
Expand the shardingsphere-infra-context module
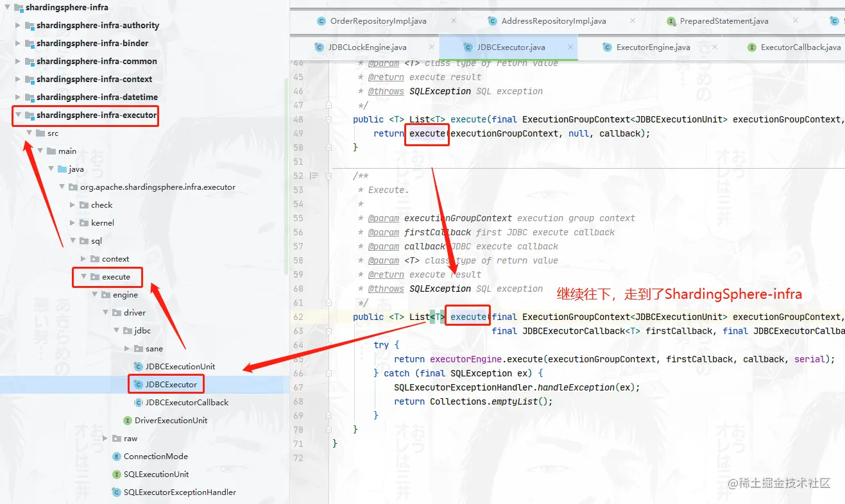coord(18,80)
